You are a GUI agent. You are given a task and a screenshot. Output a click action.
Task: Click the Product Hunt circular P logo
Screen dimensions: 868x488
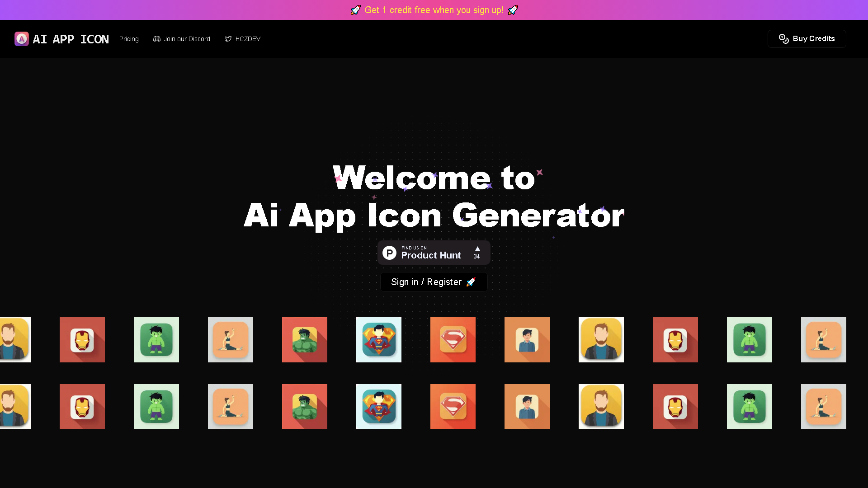coord(389,253)
